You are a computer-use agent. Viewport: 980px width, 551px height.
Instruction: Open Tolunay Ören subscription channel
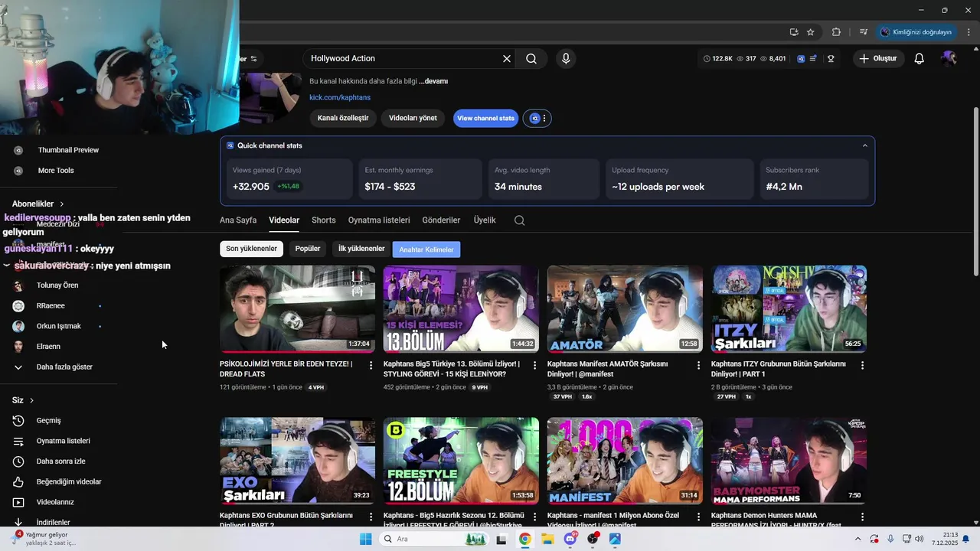coord(58,285)
